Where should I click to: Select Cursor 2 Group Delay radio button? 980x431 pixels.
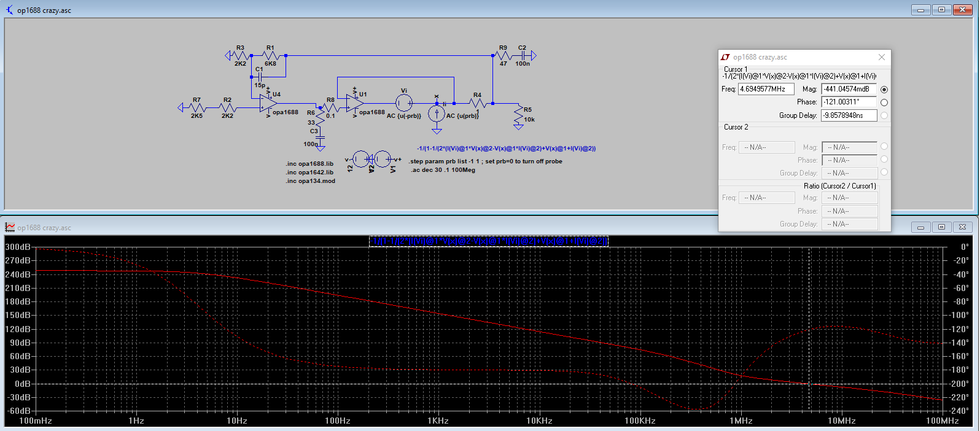click(884, 173)
